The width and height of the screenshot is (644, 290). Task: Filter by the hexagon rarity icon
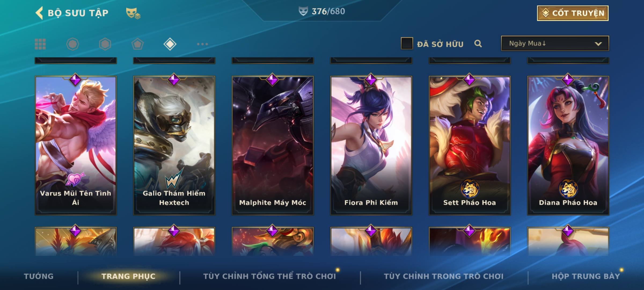coord(105,44)
